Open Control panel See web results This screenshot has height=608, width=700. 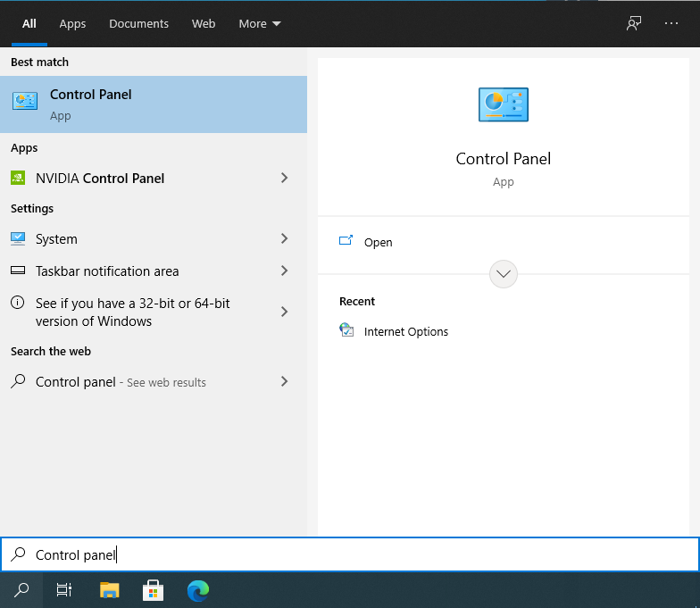tap(154, 382)
